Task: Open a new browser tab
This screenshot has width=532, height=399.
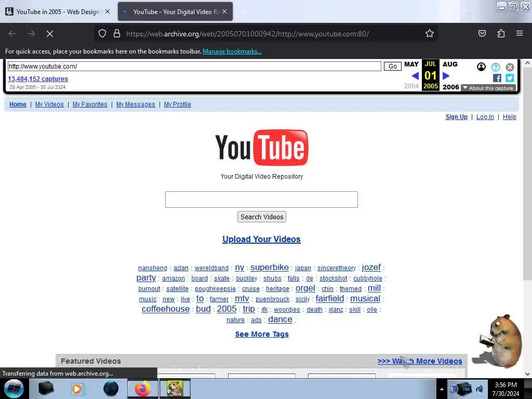Action: click(244, 12)
